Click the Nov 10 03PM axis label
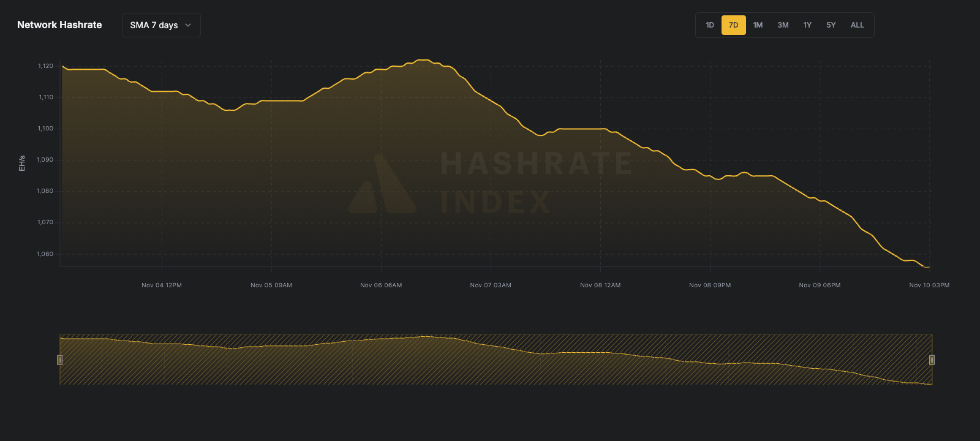 tap(929, 285)
